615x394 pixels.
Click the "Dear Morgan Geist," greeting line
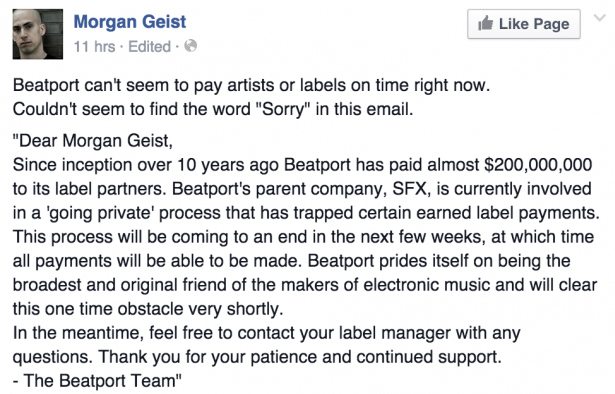[x=93, y=141]
